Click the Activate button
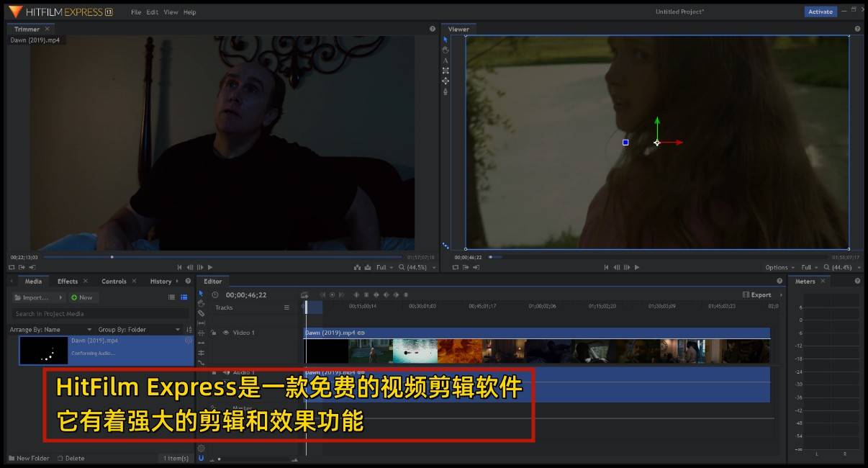868x468 pixels. tap(820, 12)
